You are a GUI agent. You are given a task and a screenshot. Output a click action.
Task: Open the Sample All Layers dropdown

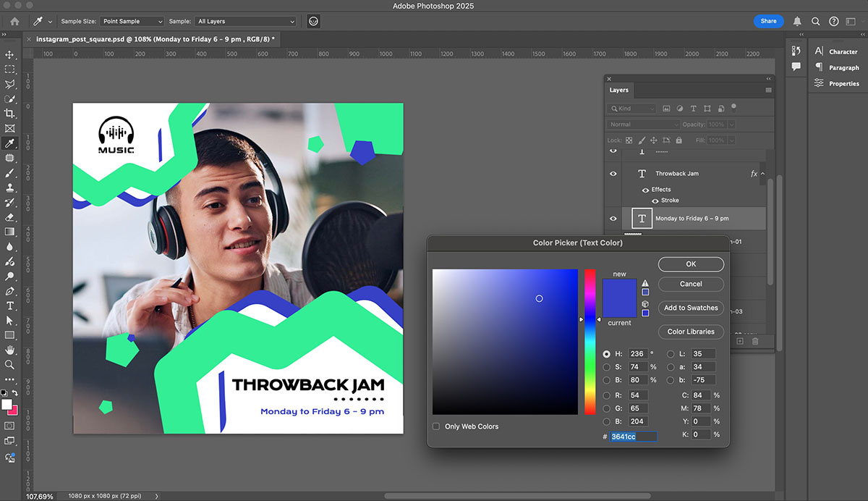click(246, 22)
